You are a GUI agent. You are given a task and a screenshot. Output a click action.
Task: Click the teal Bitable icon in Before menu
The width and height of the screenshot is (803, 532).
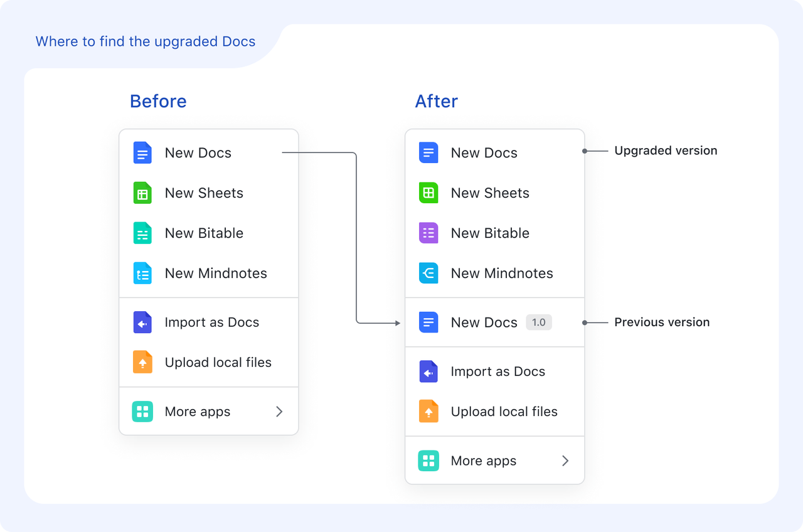pyautogui.click(x=142, y=233)
